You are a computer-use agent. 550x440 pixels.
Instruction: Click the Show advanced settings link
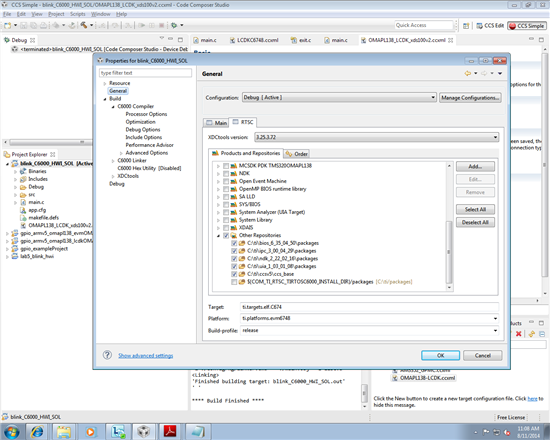tap(146, 355)
